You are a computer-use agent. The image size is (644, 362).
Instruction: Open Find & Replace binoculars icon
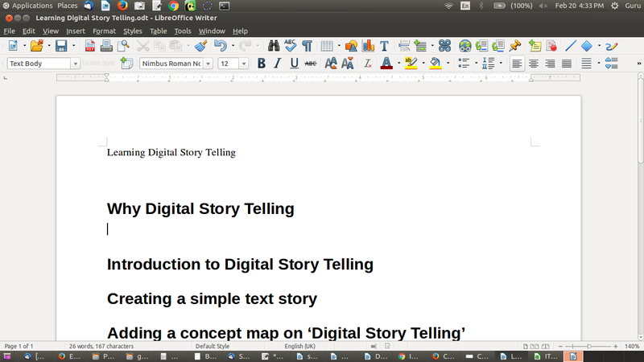tap(274, 46)
